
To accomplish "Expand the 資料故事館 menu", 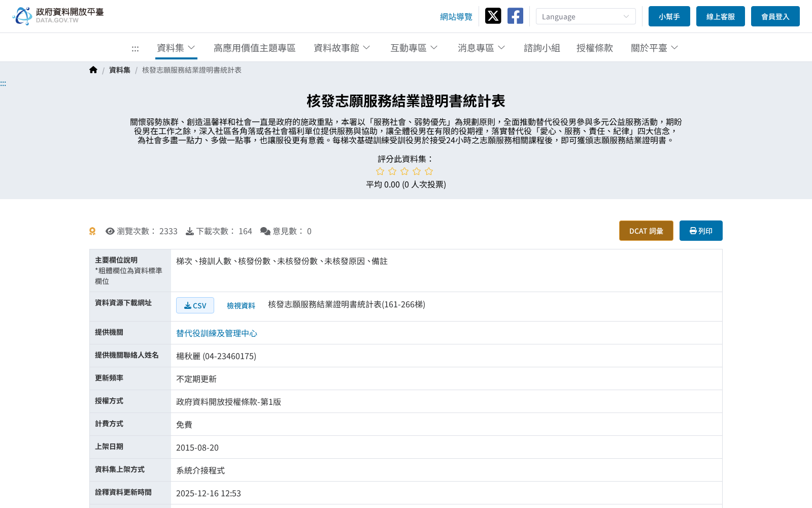I will [x=342, y=48].
